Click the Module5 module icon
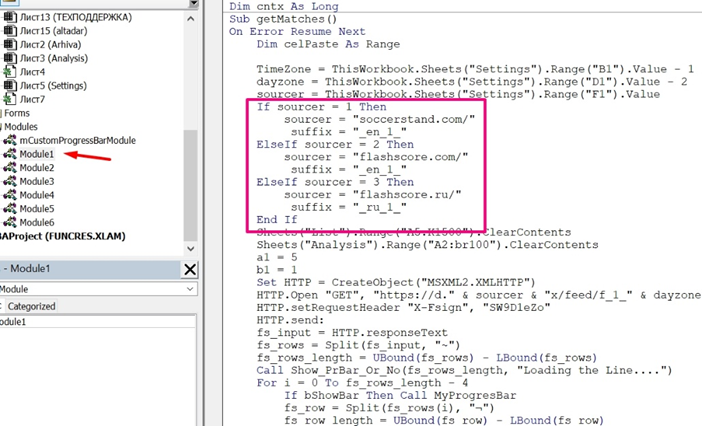The height and width of the screenshot is (426, 702). coord(10,209)
